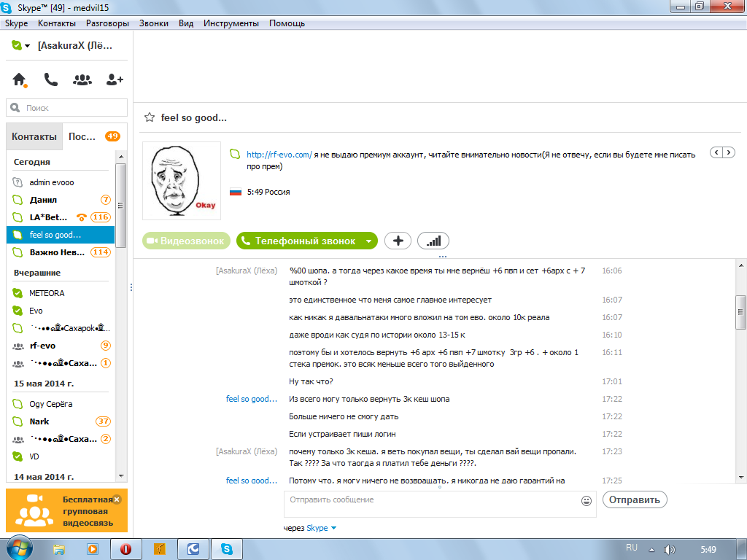This screenshot has width=747, height=560.
Task: Click the Russia flag icon
Action: 236,192
